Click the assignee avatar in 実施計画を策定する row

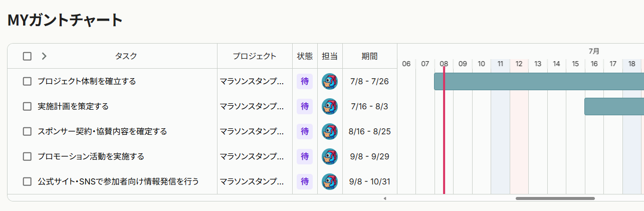330,106
